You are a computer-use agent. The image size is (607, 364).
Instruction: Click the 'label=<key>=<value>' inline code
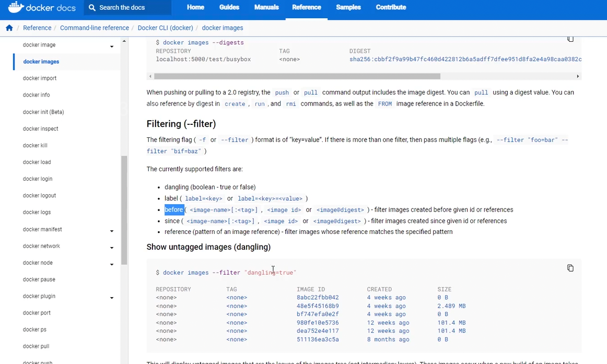point(270,198)
